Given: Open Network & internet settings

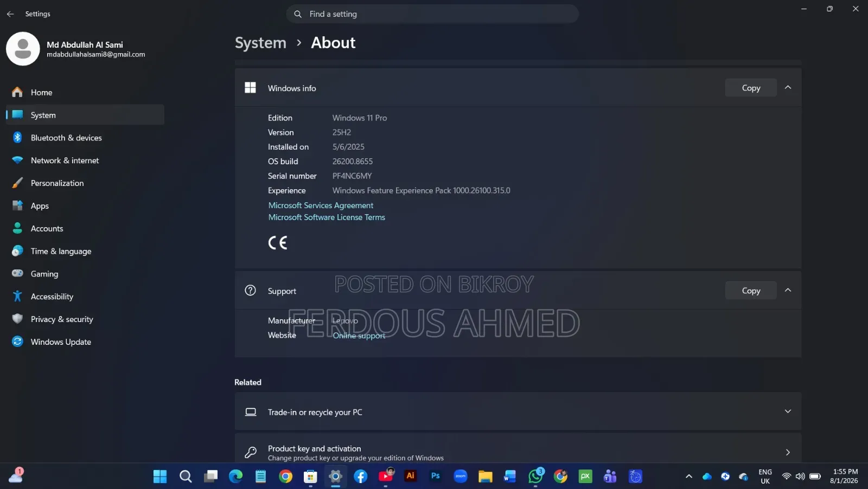Looking at the screenshot, I should point(85,160).
